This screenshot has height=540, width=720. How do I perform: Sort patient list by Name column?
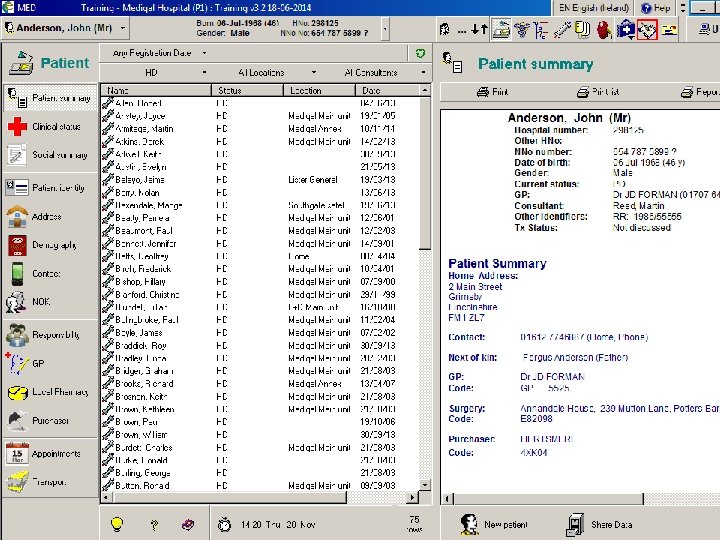pos(156,90)
